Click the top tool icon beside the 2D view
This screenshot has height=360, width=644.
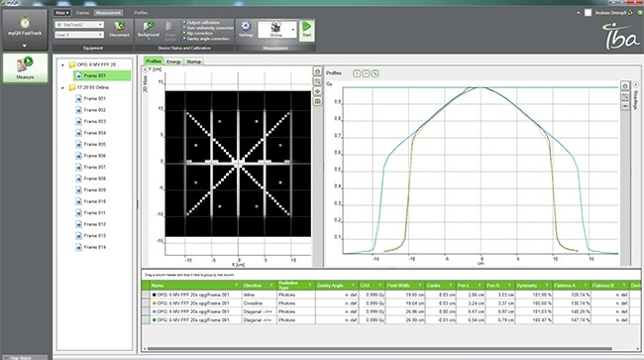(317, 71)
